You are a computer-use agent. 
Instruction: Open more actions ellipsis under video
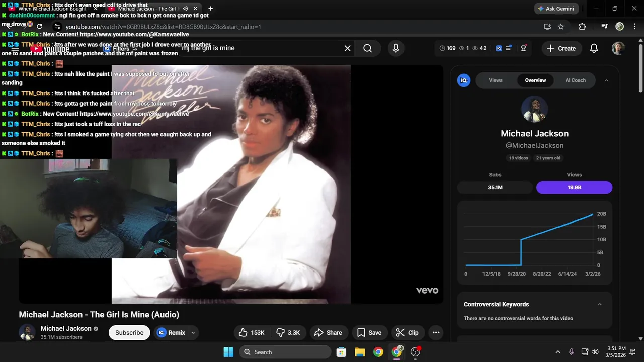pyautogui.click(x=436, y=332)
